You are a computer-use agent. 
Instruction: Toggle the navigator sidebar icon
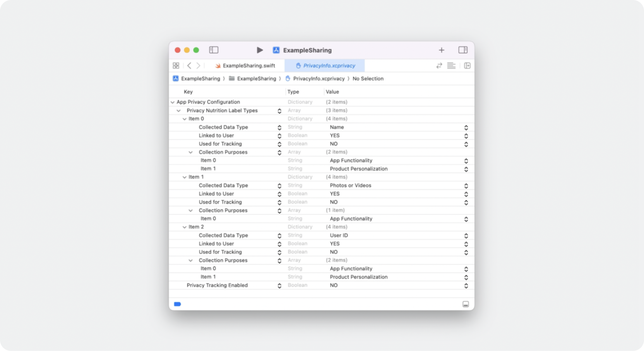[214, 50]
